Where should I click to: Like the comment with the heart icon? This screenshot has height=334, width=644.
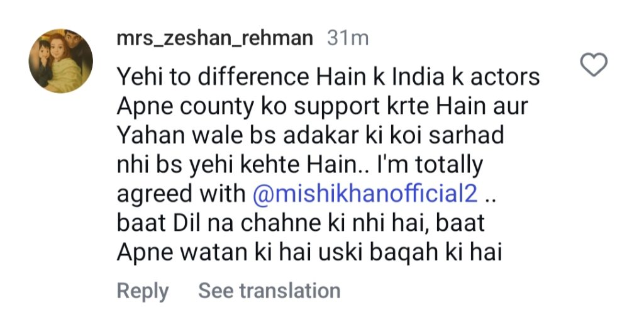click(x=593, y=65)
